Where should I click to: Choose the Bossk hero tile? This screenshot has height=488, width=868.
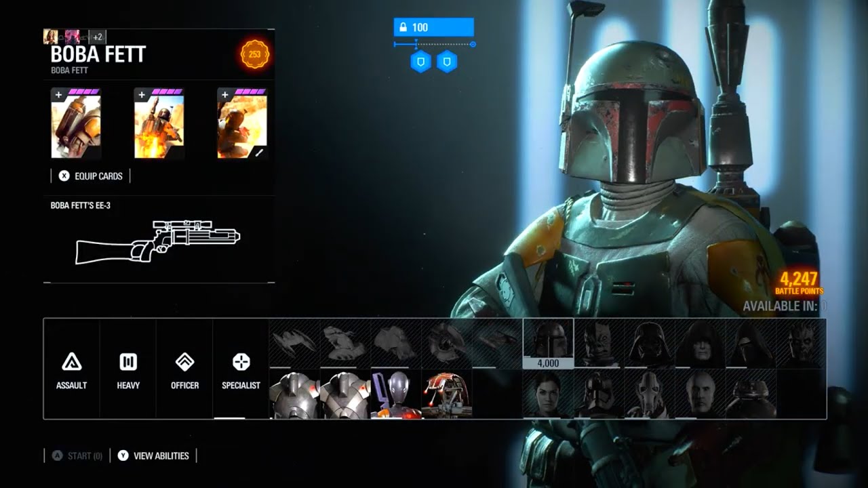[x=599, y=344]
